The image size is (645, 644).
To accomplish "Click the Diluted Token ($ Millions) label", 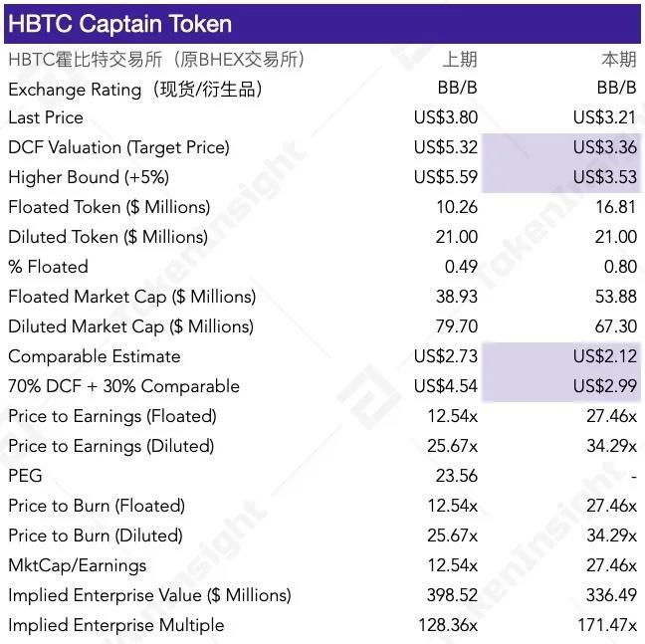I will pyautogui.click(x=107, y=237).
